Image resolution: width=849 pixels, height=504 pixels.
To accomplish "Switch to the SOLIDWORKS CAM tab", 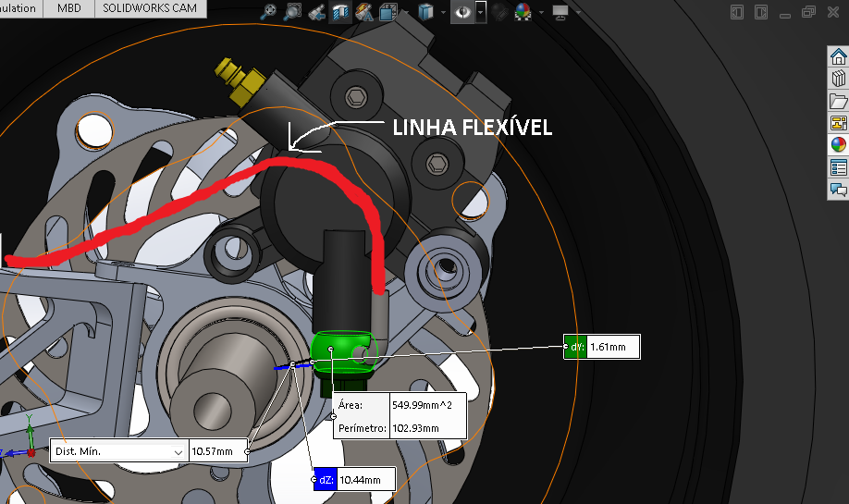I will [x=150, y=8].
